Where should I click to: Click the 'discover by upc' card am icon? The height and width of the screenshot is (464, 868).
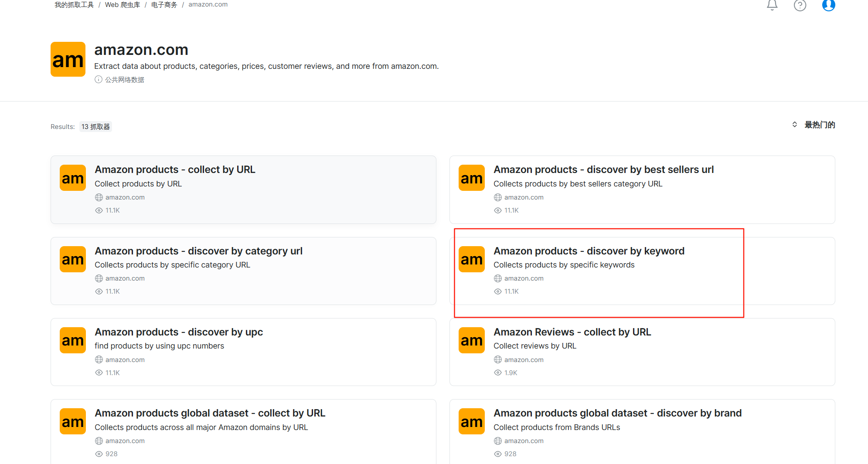tap(73, 340)
